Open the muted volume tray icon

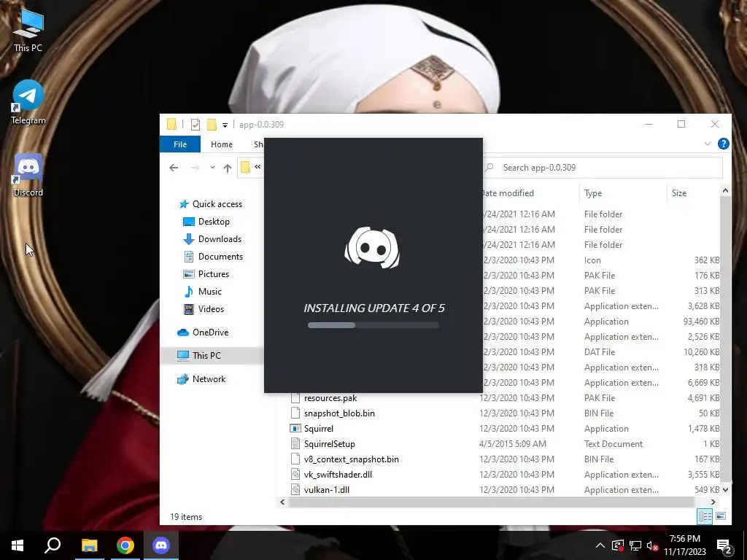[653, 545]
